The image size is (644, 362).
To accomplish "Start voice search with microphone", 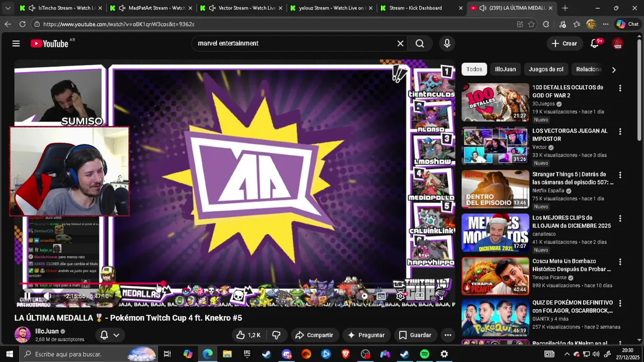I will pos(447,44).
